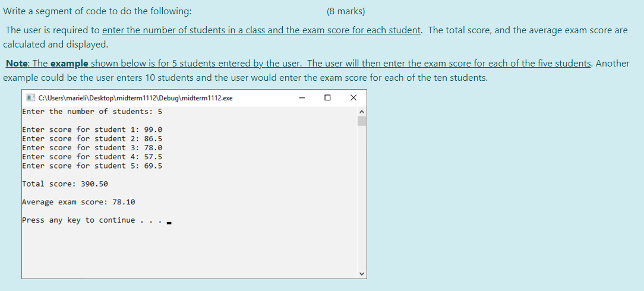Close the midterm1112.exe console window
The height and width of the screenshot is (291, 644).
click(x=353, y=97)
